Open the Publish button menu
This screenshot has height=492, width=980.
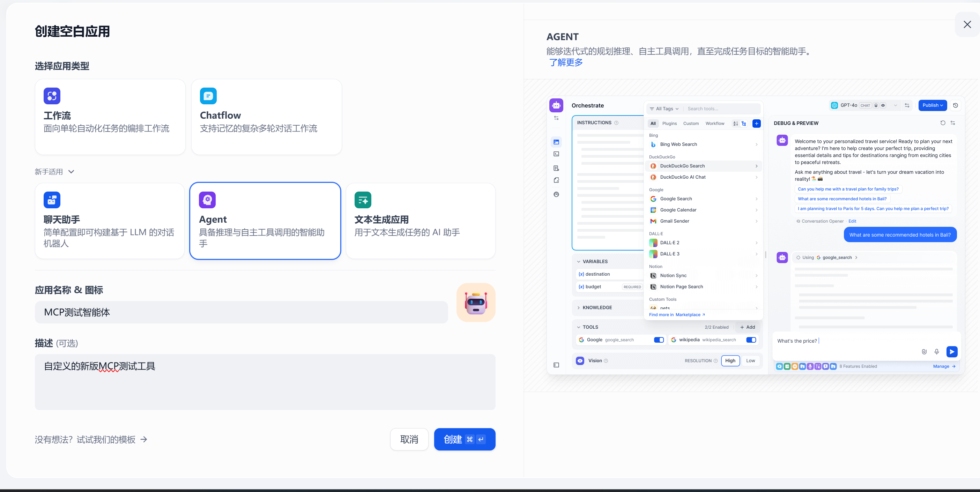[x=933, y=105]
